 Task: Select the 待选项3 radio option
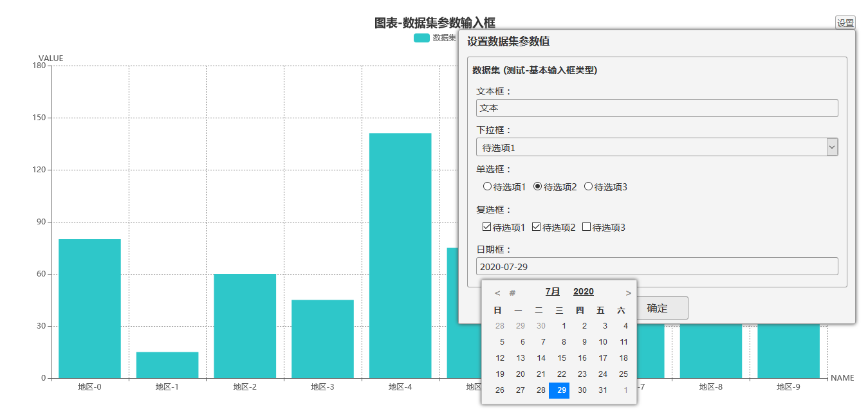587,186
